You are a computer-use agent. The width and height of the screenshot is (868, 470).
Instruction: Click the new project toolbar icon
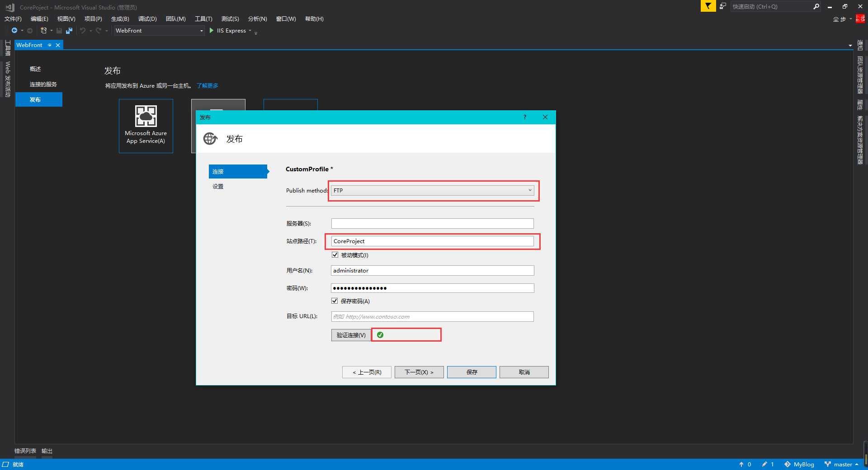(44, 31)
